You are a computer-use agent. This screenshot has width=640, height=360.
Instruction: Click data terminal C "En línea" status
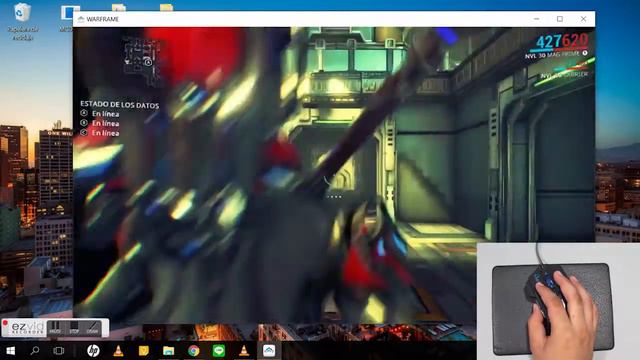coord(105,133)
